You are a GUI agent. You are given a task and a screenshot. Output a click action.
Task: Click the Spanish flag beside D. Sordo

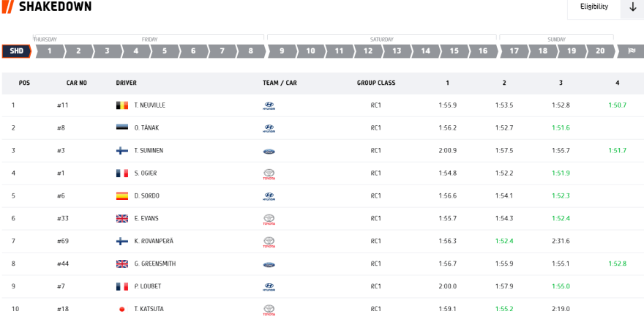122,196
